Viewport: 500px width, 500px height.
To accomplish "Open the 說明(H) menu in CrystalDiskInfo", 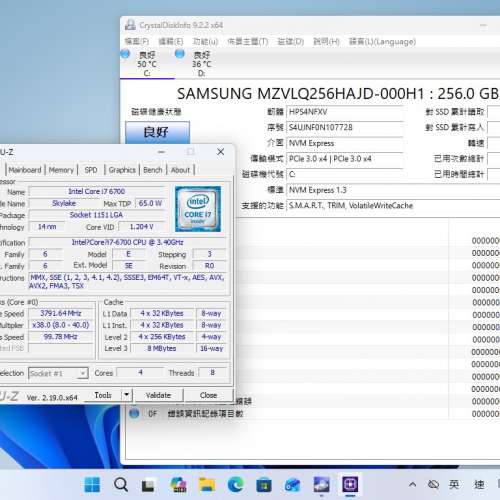I will tap(326, 41).
